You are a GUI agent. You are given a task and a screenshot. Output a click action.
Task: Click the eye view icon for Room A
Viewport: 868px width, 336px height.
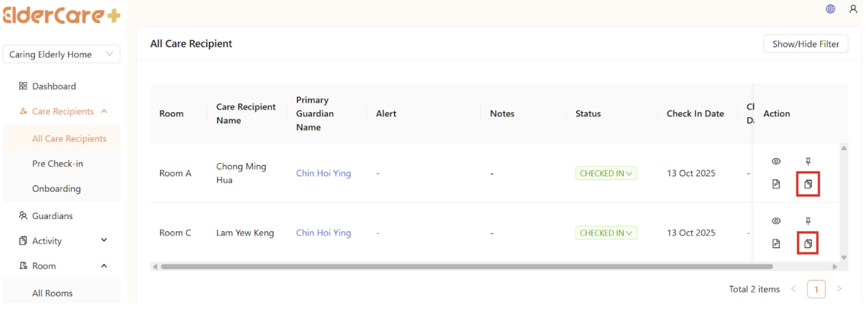(x=776, y=161)
